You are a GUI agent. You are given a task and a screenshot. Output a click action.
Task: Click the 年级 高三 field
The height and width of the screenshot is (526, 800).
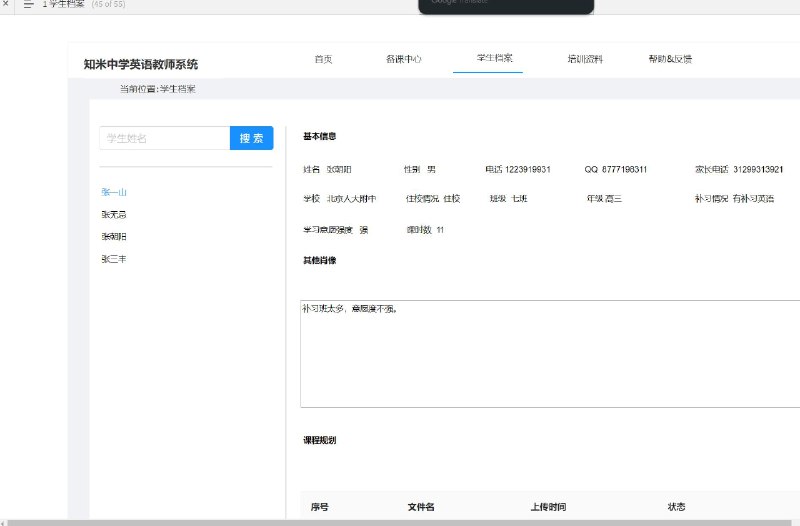pos(604,198)
